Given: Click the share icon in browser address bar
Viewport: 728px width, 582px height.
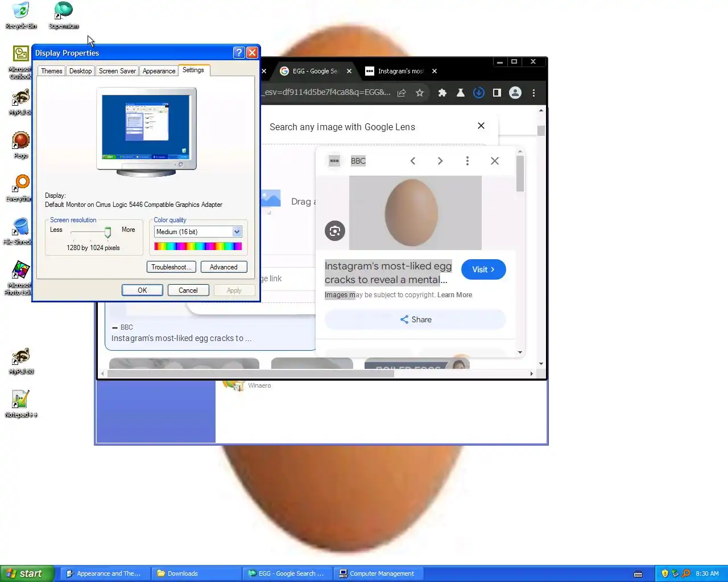Looking at the screenshot, I should pyautogui.click(x=402, y=93).
